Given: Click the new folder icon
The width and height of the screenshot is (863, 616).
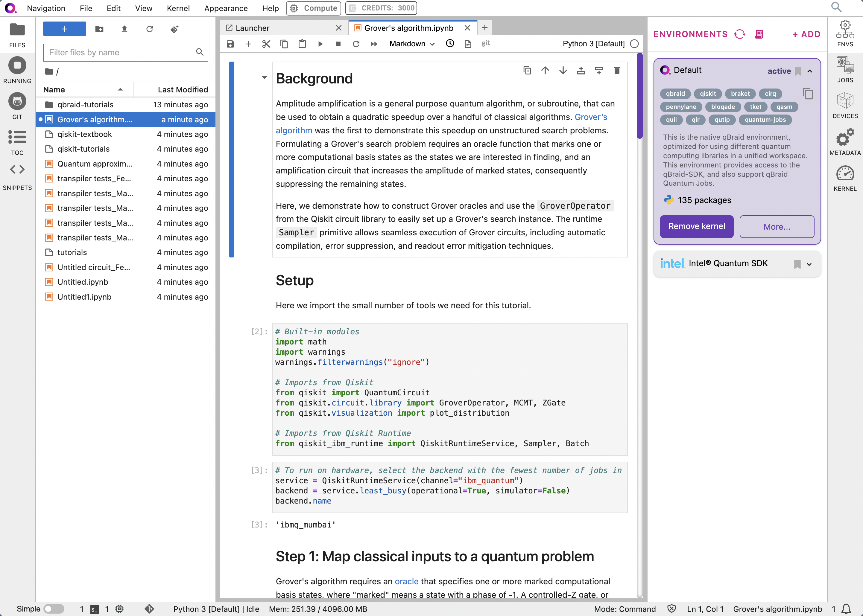Looking at the screenshot, I should 99,29.
